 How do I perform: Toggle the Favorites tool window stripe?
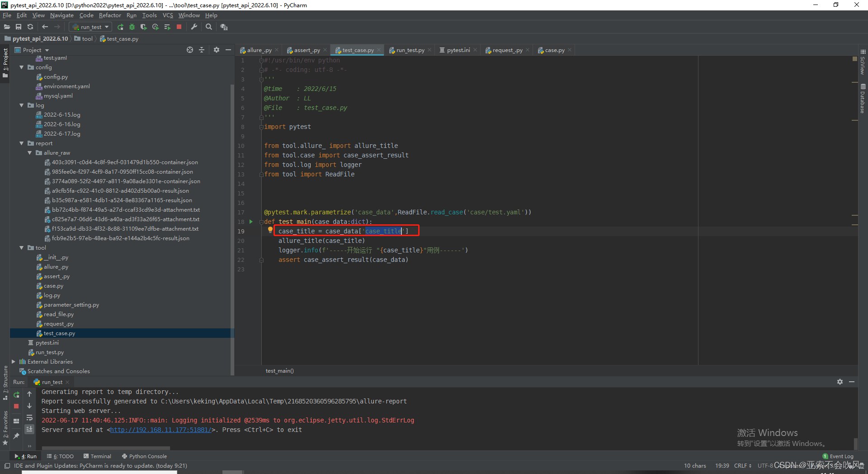(x=5, y=428)
